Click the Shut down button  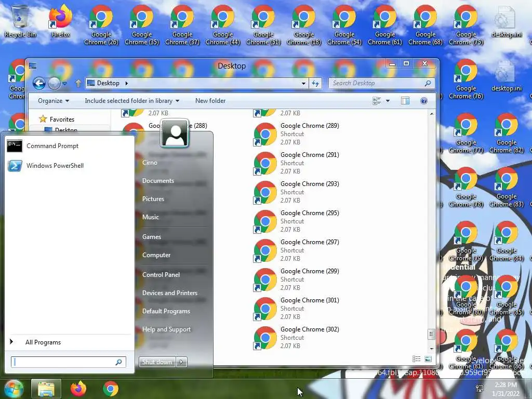point(157,362)
